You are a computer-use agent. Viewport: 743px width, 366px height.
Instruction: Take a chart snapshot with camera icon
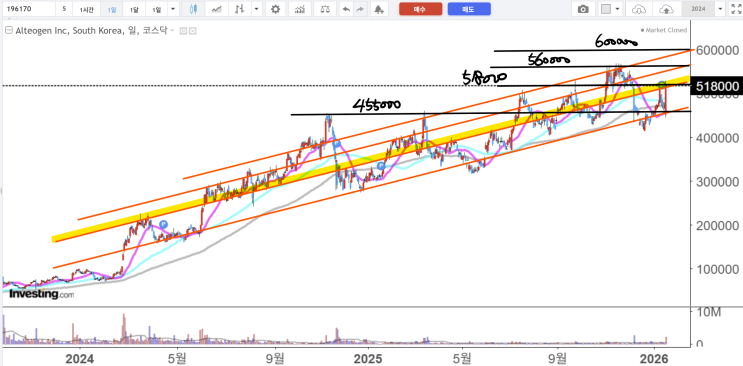[x=584, y=9]
